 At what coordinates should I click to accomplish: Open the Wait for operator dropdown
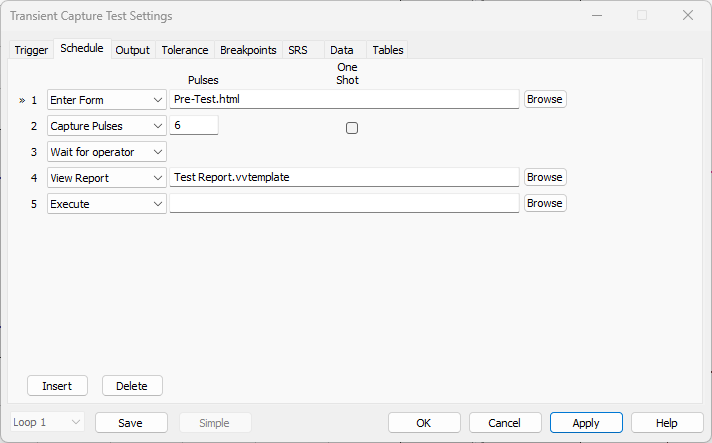pyautogui.click(x=107, y=152)
